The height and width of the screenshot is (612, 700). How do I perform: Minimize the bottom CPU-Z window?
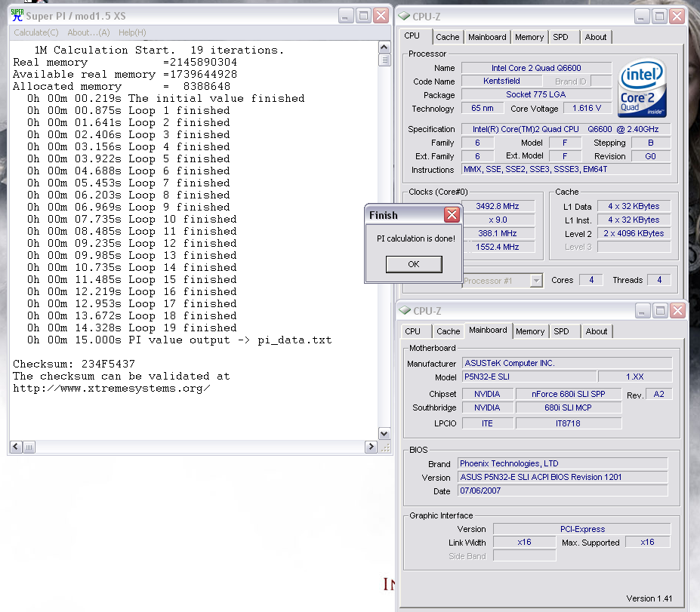click(x=643, y=310)
